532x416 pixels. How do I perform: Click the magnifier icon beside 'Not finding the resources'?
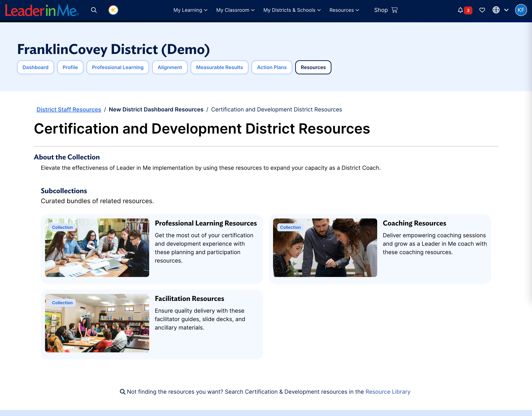[123, 392]
